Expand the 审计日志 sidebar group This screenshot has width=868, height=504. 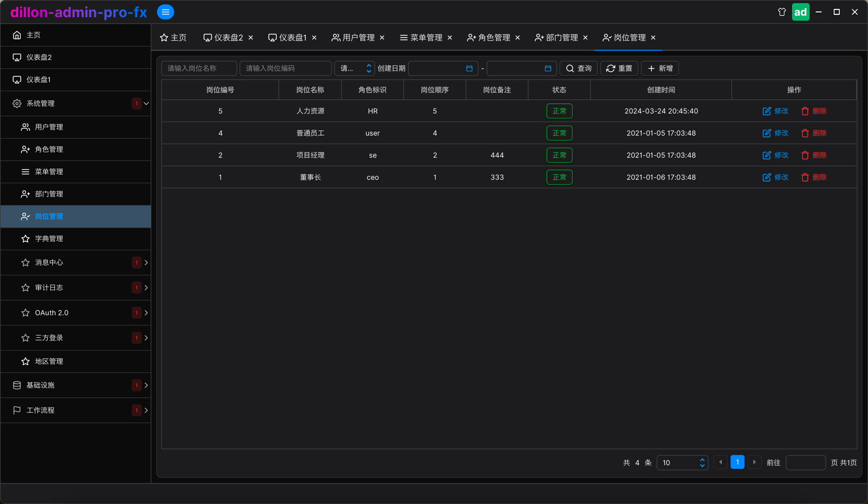tap(76, 288)
